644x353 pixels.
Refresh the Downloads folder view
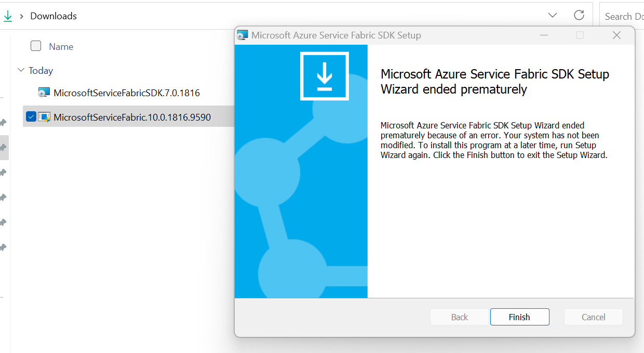[x=579, y=16]
